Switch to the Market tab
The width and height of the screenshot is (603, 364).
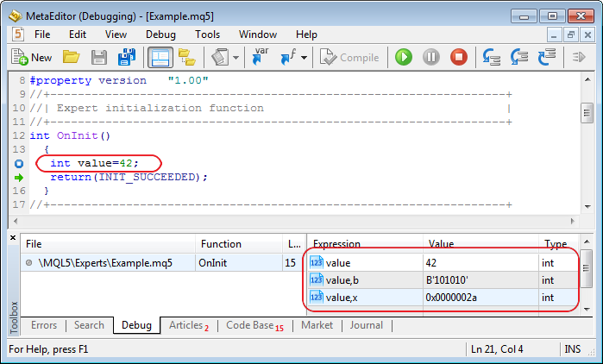coord(317,325)
